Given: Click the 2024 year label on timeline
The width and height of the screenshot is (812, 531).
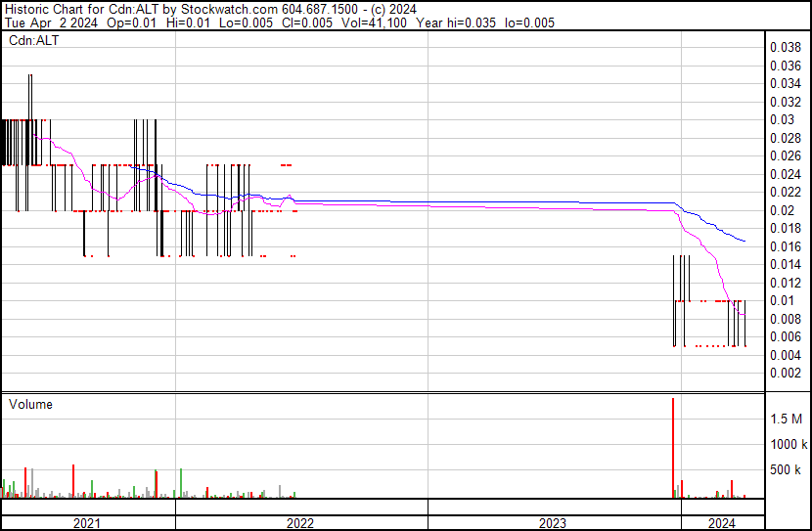Looking at the screenshot, I should pyautogui.click(x=722, y=523).
